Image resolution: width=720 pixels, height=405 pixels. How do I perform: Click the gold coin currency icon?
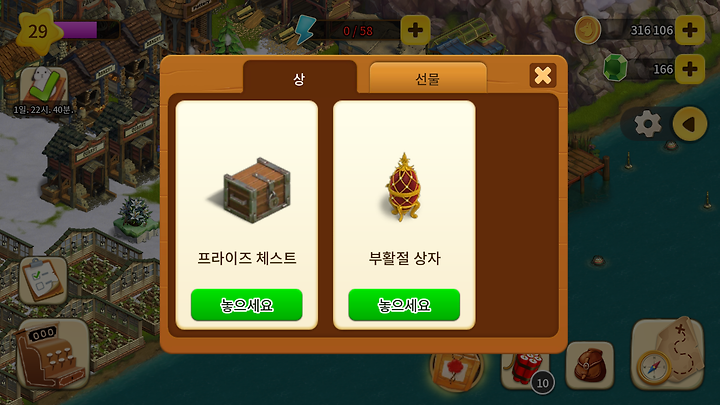[588, 30]
